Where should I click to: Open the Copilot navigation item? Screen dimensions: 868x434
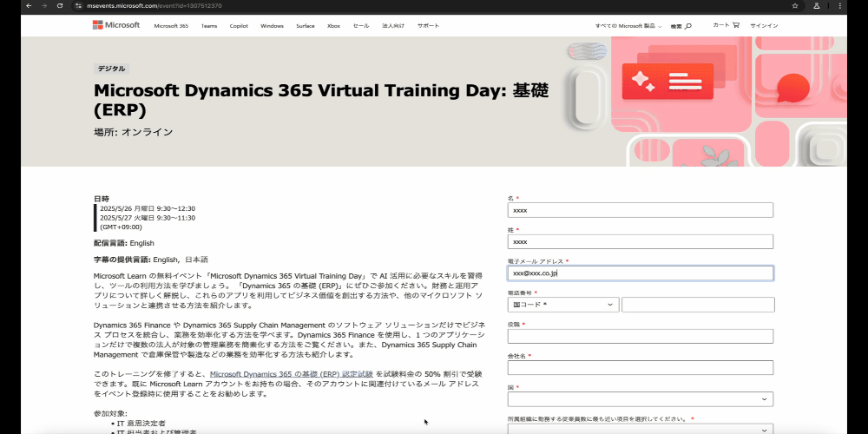pyautogui.click(x=240, y=26)
